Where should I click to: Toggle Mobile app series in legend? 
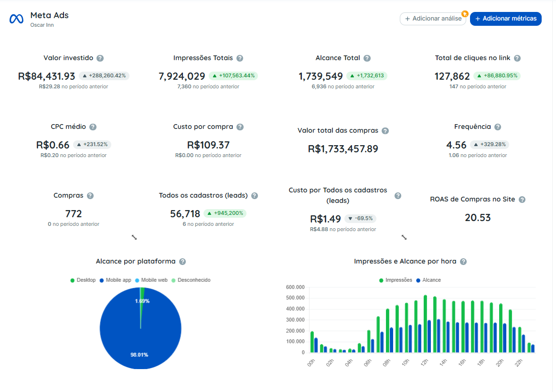(115, 280)
